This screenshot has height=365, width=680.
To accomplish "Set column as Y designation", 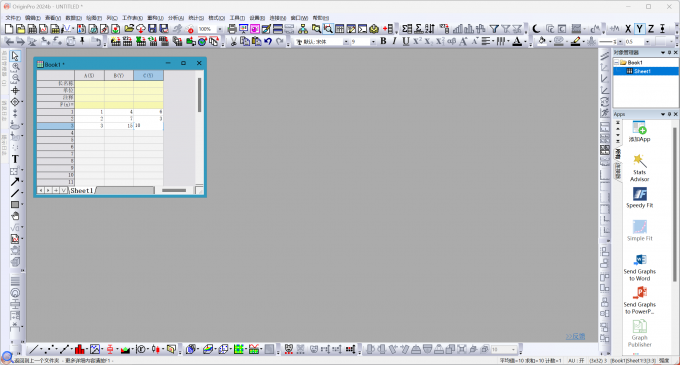I will [x=639, y=29].
